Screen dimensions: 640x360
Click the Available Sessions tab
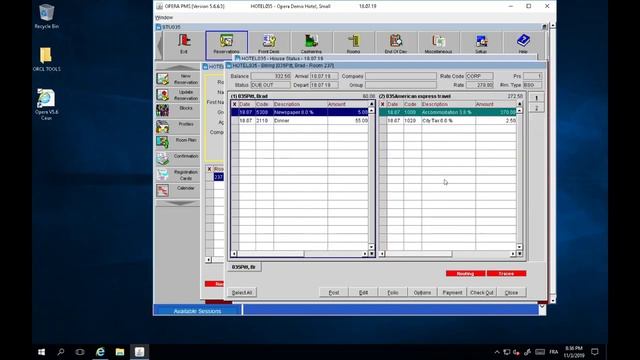[x=197, y=311]
